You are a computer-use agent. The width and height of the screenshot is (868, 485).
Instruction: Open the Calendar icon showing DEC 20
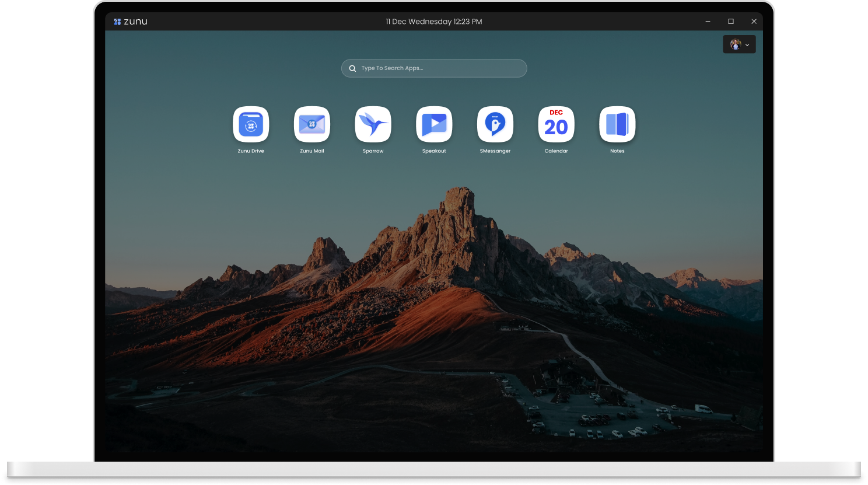coord(556,124)
